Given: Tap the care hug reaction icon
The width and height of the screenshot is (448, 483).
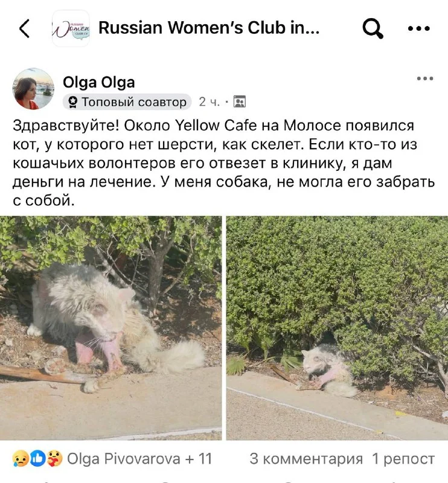Looking at the screenshot, I should tap(54, 458).
